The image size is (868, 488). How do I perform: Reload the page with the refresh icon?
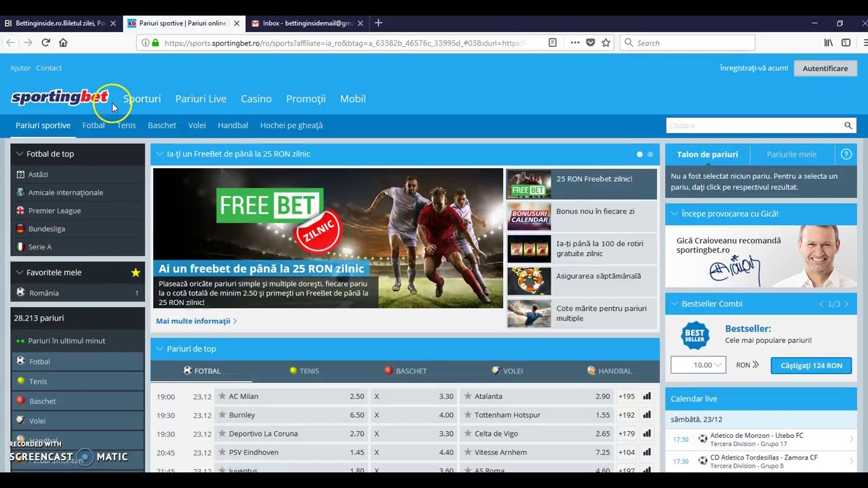45,43
